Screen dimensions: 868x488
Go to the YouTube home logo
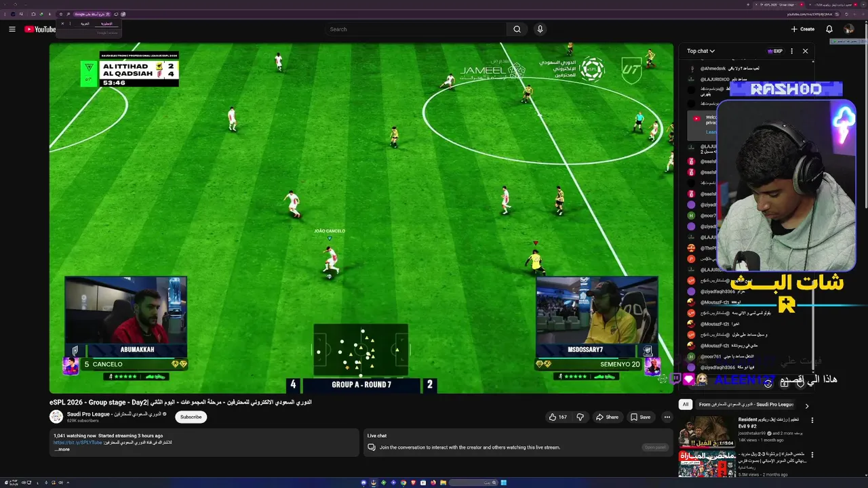pyautogui.click(x=40, y=29)
